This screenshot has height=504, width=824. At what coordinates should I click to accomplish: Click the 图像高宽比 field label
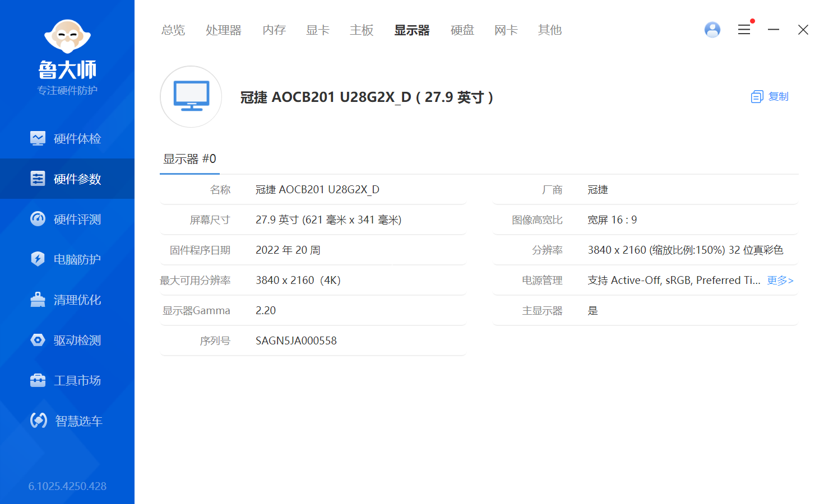[x=537, y=220]
